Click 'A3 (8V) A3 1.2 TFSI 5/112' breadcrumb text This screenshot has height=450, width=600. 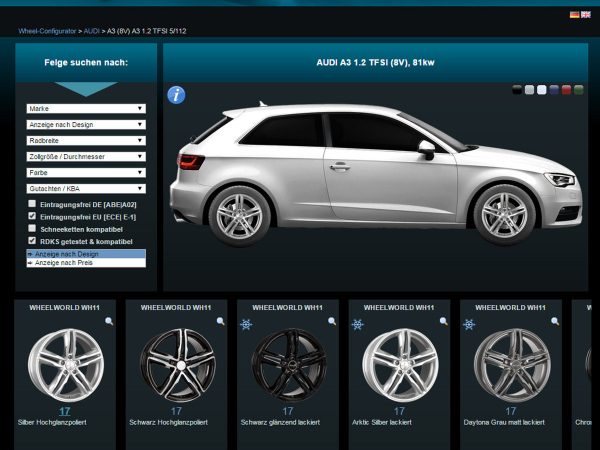click(147, 31)
